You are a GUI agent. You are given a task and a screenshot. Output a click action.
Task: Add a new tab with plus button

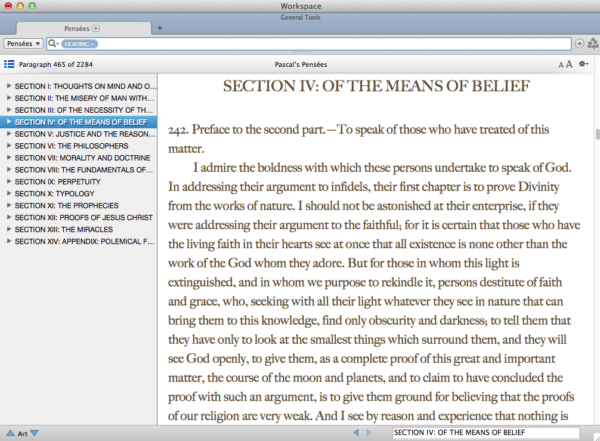[x=160, y=28]
